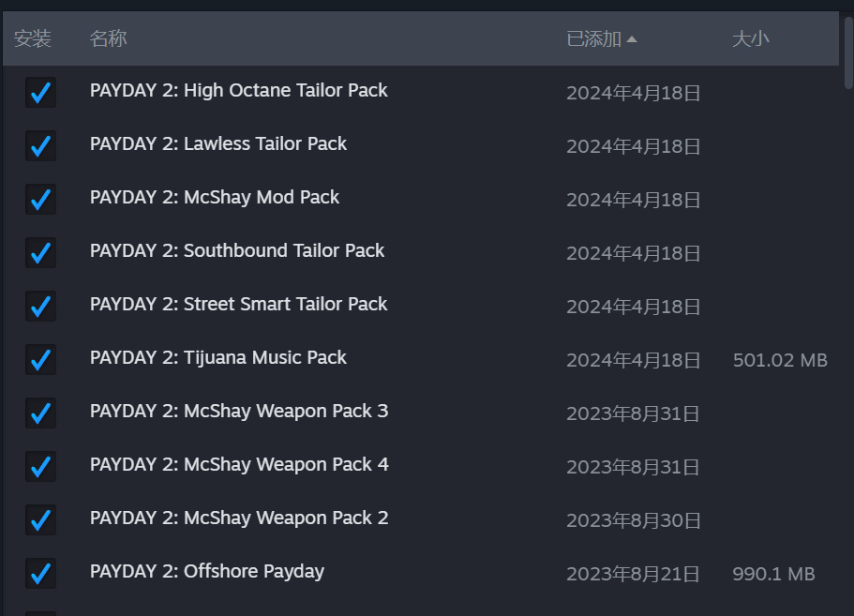Click the 501.02 MB size value
854x616 pixels.
pos(780,360)
